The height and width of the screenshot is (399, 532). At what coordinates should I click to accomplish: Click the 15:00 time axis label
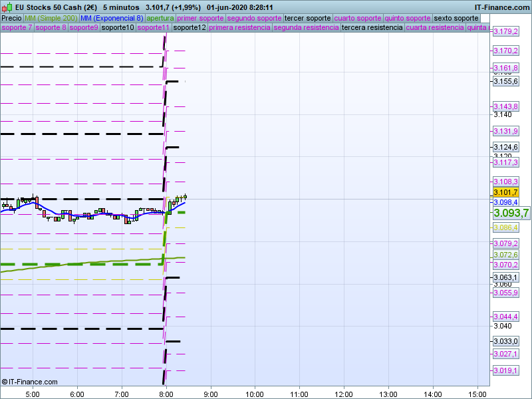(x=477, y=394)
